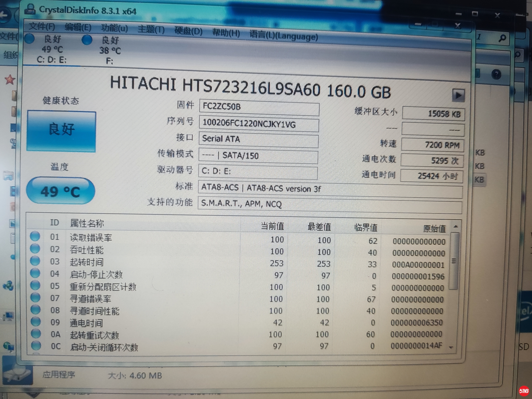Click the 属性名称 column header
532x399 pixels.
[87, 223]
